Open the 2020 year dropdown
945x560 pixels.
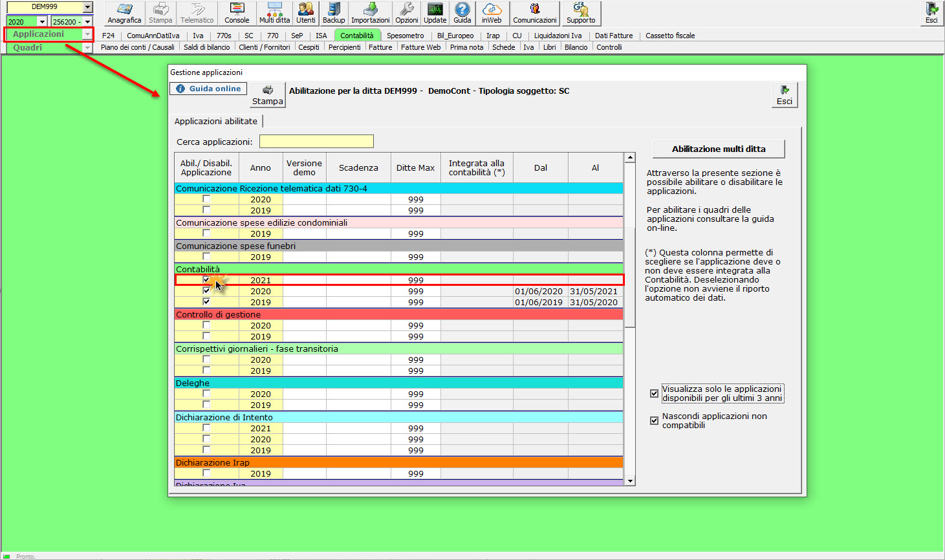[42, 22]
